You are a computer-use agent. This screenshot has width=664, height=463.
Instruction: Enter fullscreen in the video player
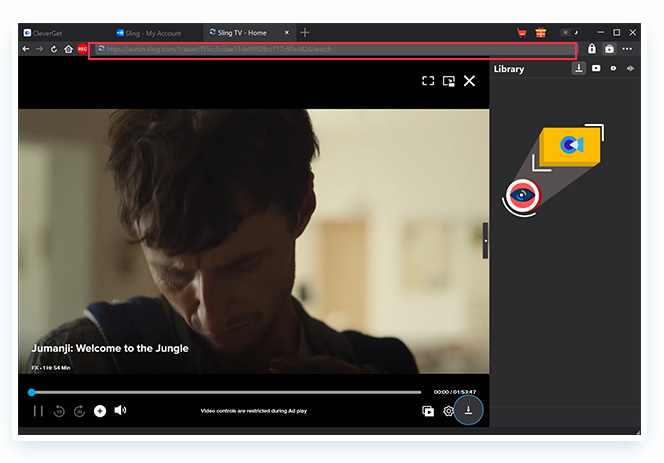coord(428,81)
